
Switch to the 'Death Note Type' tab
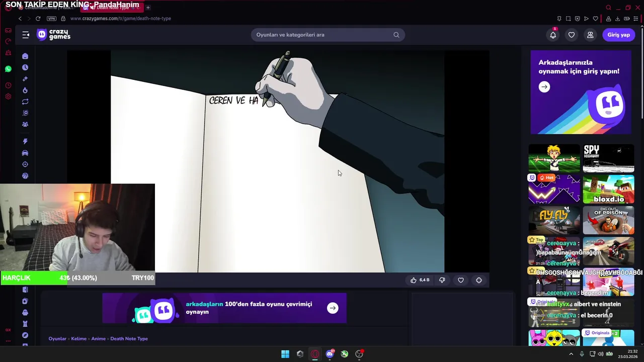click(111, 8)
